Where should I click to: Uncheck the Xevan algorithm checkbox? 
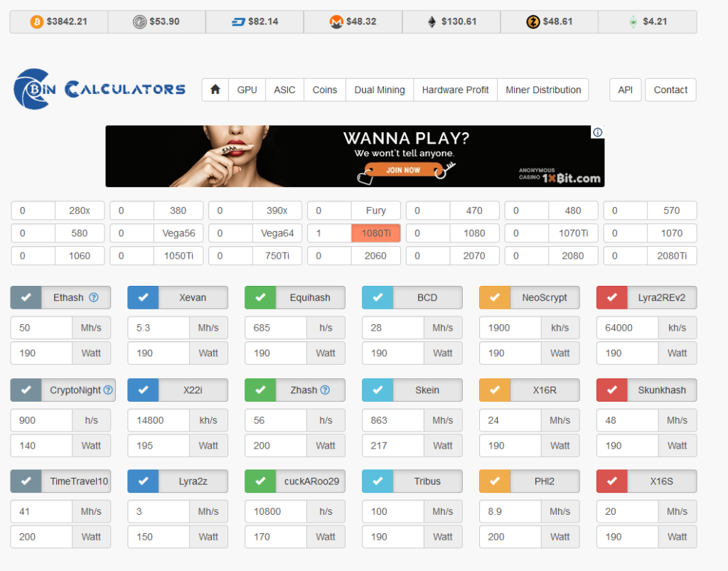point(143,297)
